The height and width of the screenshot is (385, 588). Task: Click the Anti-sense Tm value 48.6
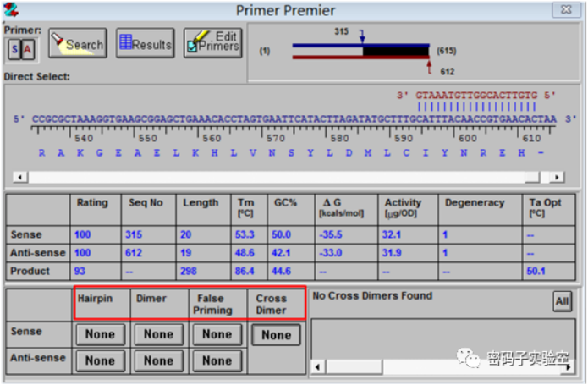245,253
